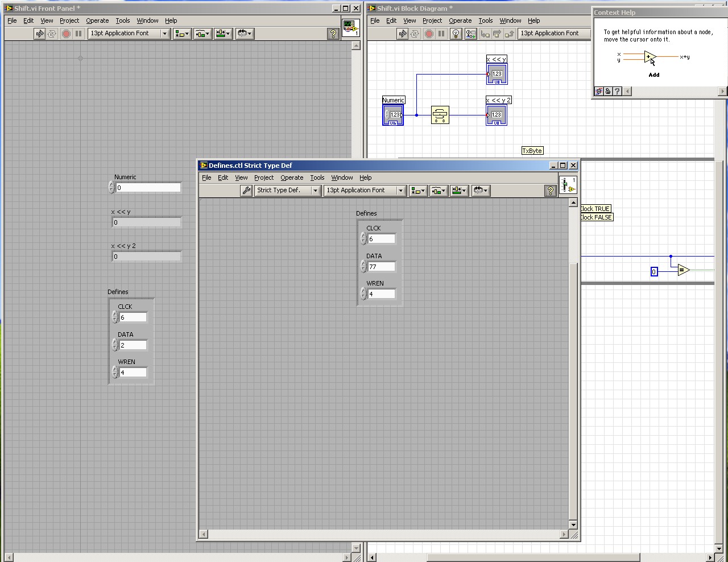Click the Block Diagram horizontal scrollbar thumb
The image size is (728, 562).
point(533,557)
